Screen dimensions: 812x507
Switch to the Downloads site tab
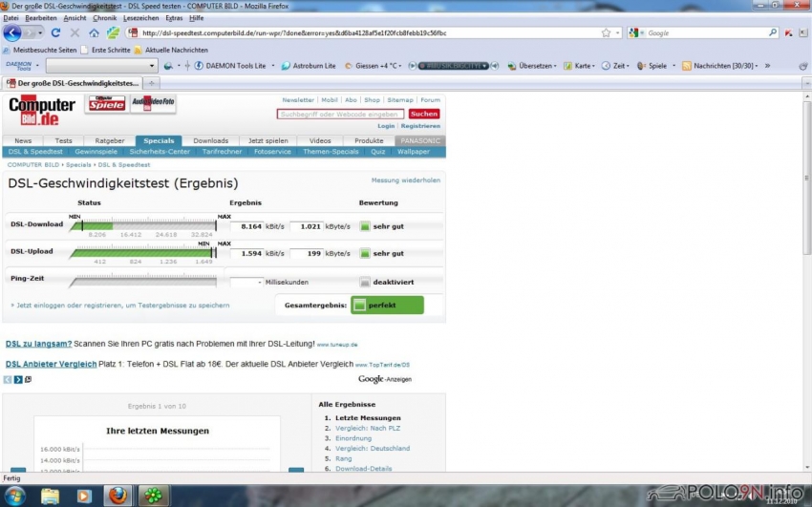pyautogui.click(x=210, y=140)
